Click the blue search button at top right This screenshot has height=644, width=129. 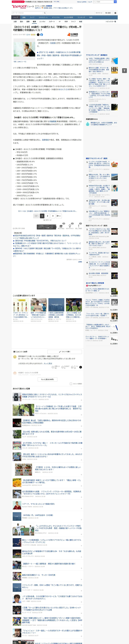click(x=115, y=2)
